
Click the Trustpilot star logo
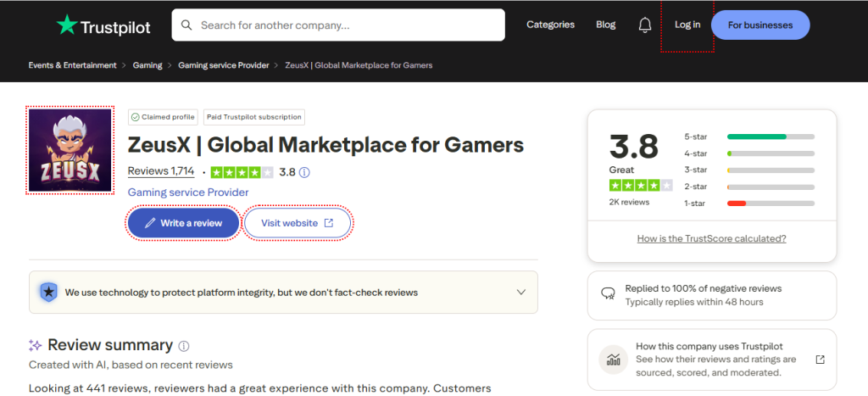pos(67,25)
